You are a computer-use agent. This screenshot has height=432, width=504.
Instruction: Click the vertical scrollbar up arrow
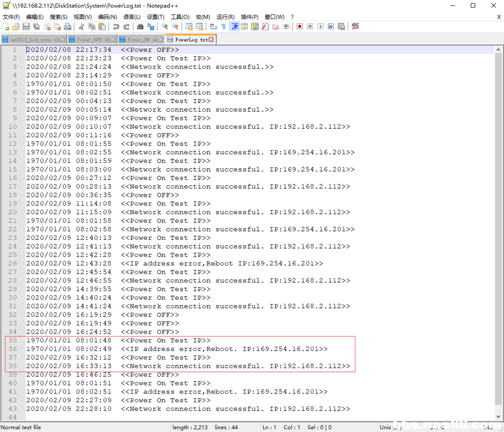[498, 50]
